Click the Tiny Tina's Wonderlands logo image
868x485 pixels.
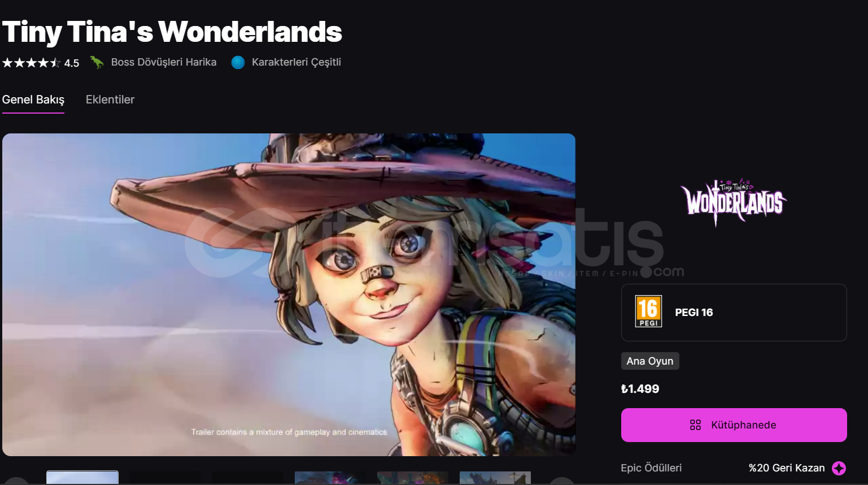pos(734,202)
